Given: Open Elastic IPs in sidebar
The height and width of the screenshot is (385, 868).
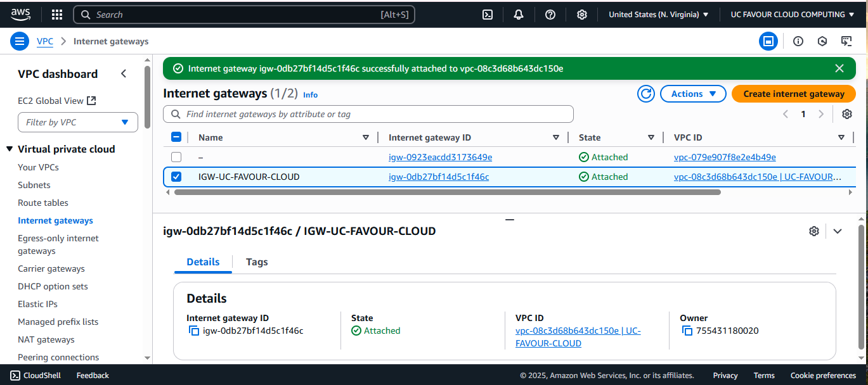Looking at the screenshot, I should 37,304.
